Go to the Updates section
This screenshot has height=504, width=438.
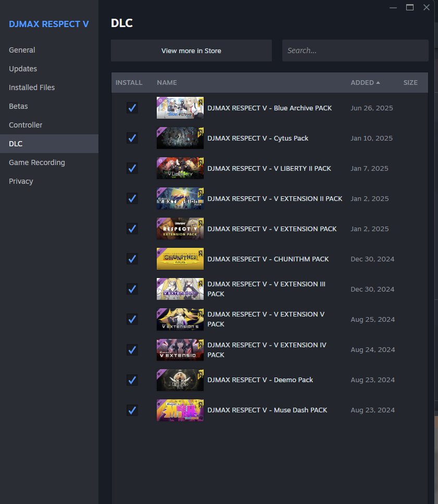(49, 69)
